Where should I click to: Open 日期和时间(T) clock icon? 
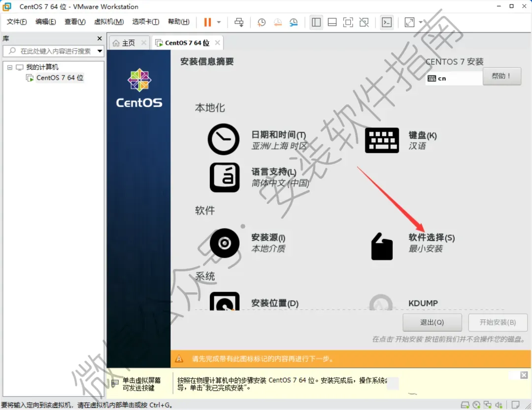point(224,139)
